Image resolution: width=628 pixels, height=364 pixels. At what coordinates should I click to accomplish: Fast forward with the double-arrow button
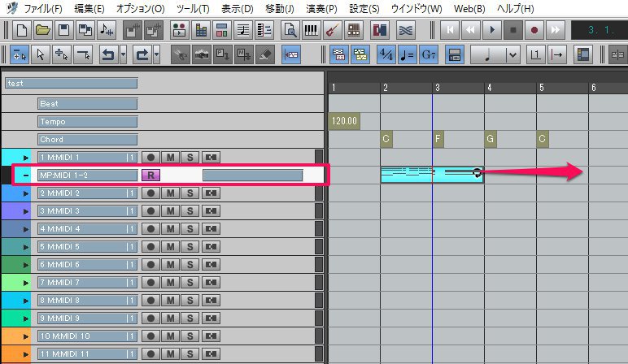tap(555, 30)
